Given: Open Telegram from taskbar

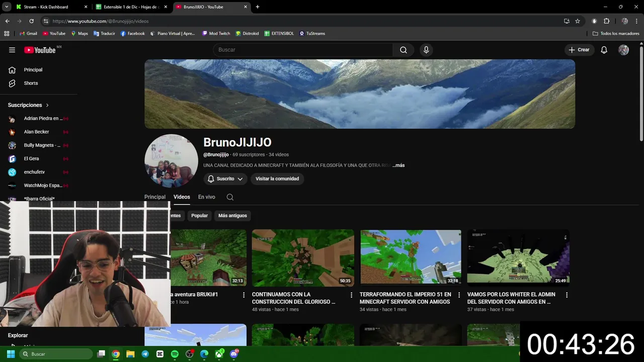Looking at the screenshot, I should pos(145,354).
